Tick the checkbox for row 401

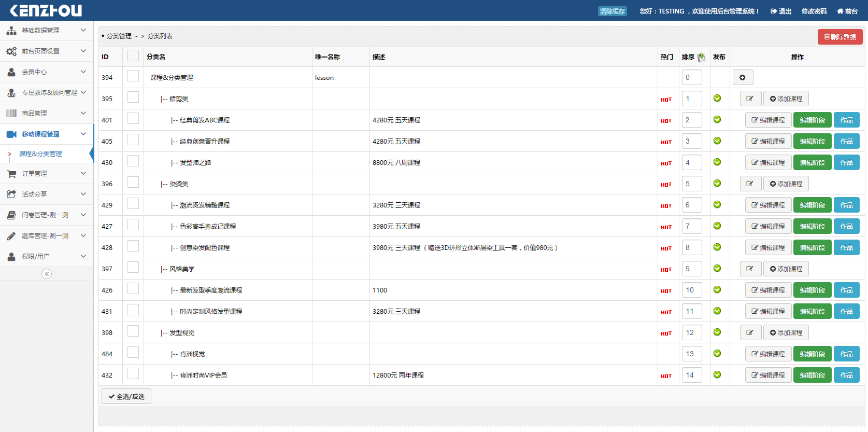133,119
